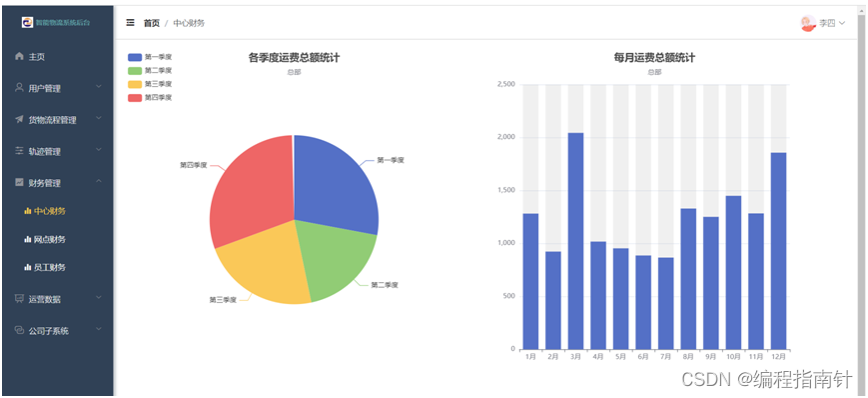Open the 李四 user dropdown arrow
The image size is (868, 398).
[x=842, y=23]
